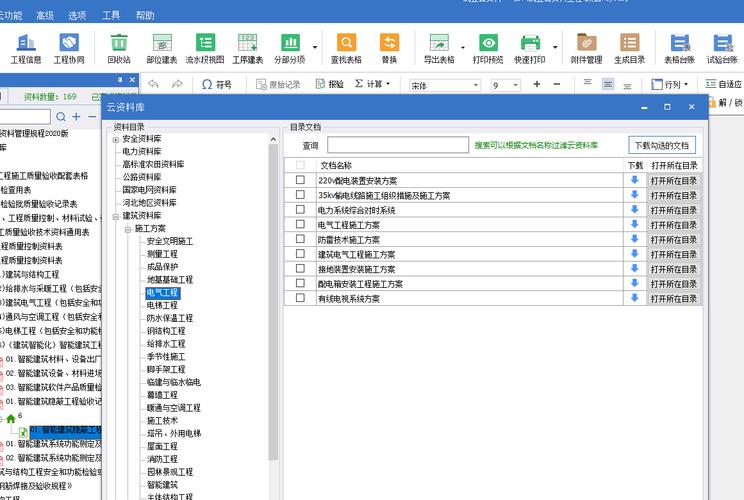Click the 工序建表 icon

point(248,48)
